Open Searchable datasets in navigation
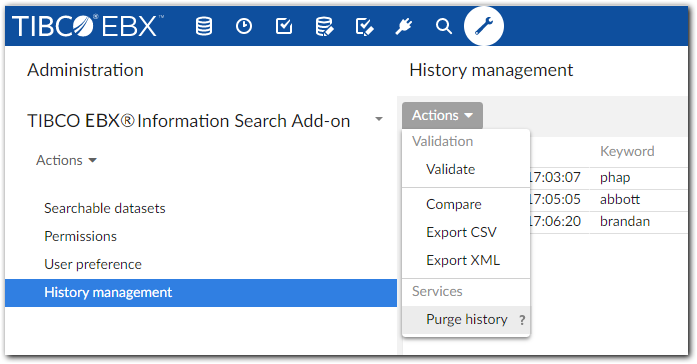 click(105, 208)
